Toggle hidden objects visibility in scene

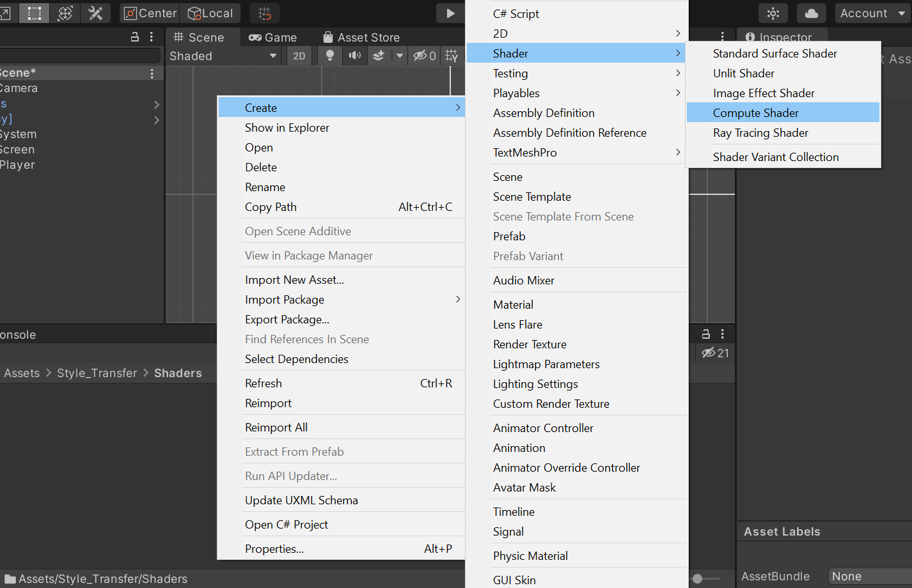pos(425,56)
